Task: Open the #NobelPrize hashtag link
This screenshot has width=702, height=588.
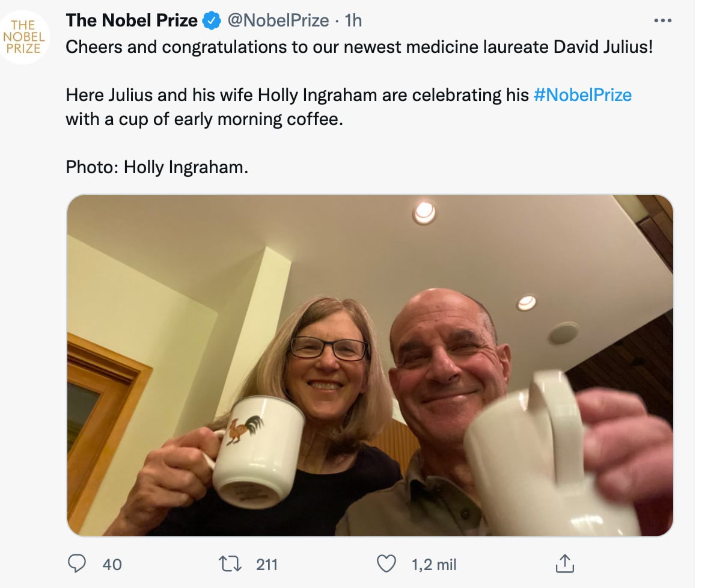Action: [582, 95]
